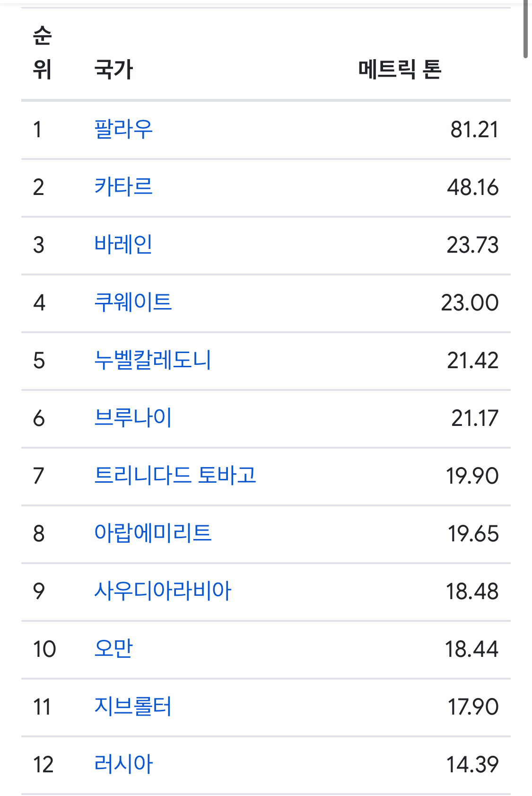Screen dimensions: 532x796
Task: Open the 지브롤터 link
Action: pos(133,707)
